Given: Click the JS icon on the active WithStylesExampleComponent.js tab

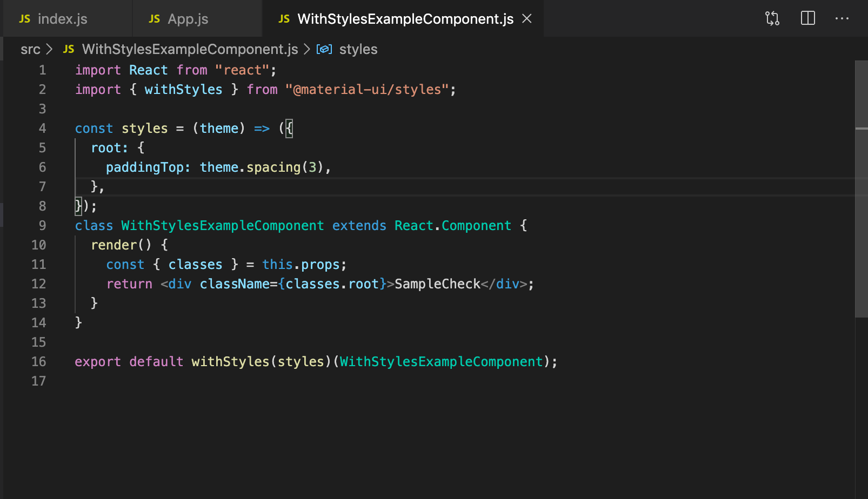Looking at the screenshot, I should [284, 18].
